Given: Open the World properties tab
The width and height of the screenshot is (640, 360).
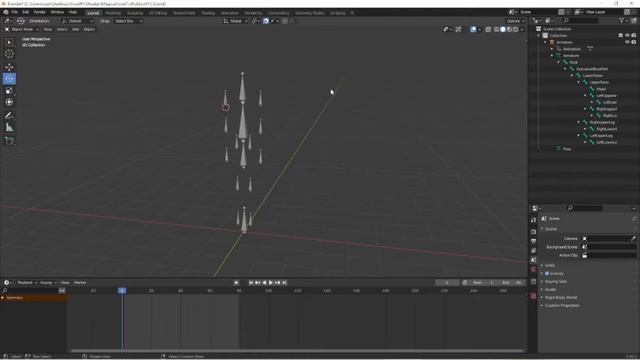Looking at the screenshot, I should (533, 269).
